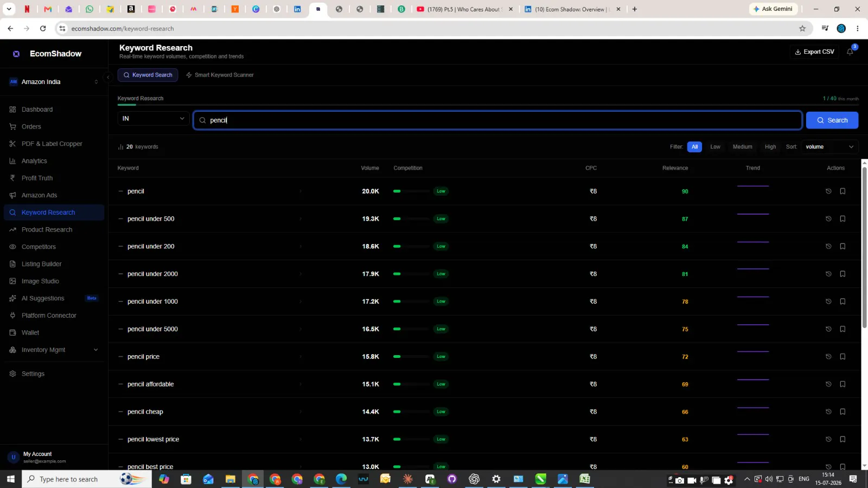The height and width of the screenshot is (488, 868).
Task: Collapse the sidebar panel arrow
Action: [x=108, y=77]
